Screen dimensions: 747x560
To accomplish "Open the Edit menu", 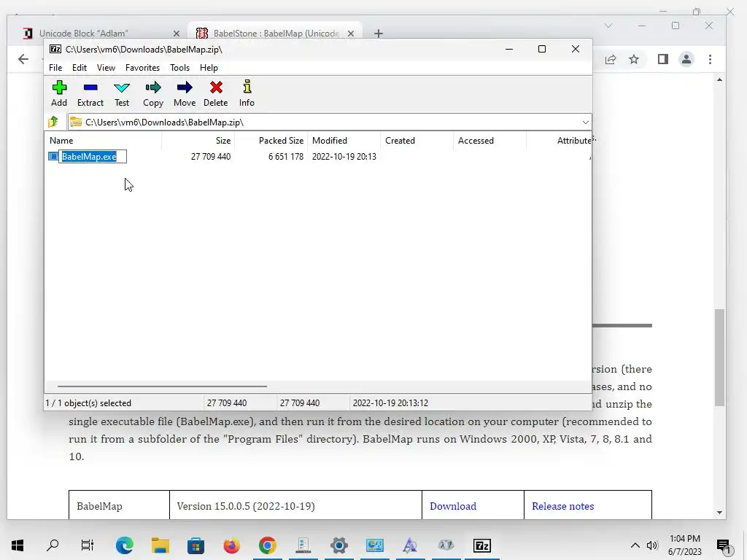I will click(79, 68).
